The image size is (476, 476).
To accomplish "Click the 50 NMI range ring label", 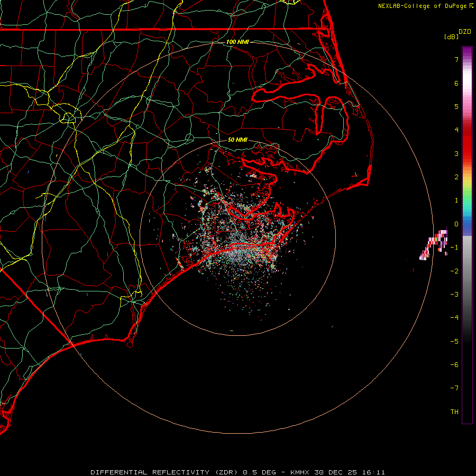I will [x=237, y=140].
